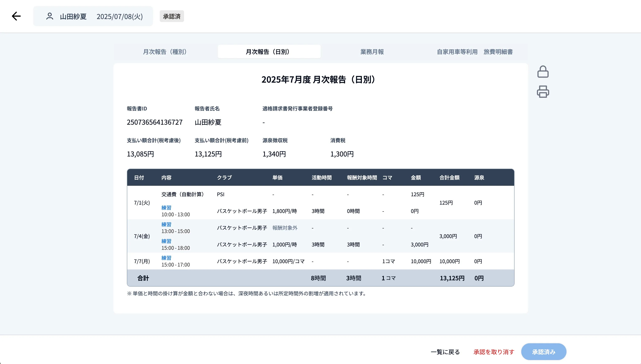Open 練習 link for 7/4 13:00-15:00

[166, 224]
